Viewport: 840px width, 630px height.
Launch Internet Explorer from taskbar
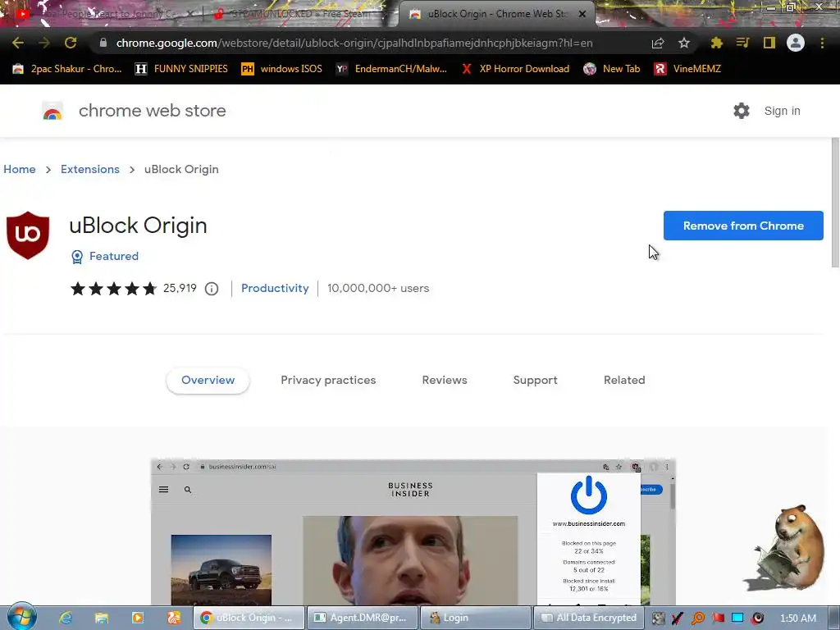(66, 618)
